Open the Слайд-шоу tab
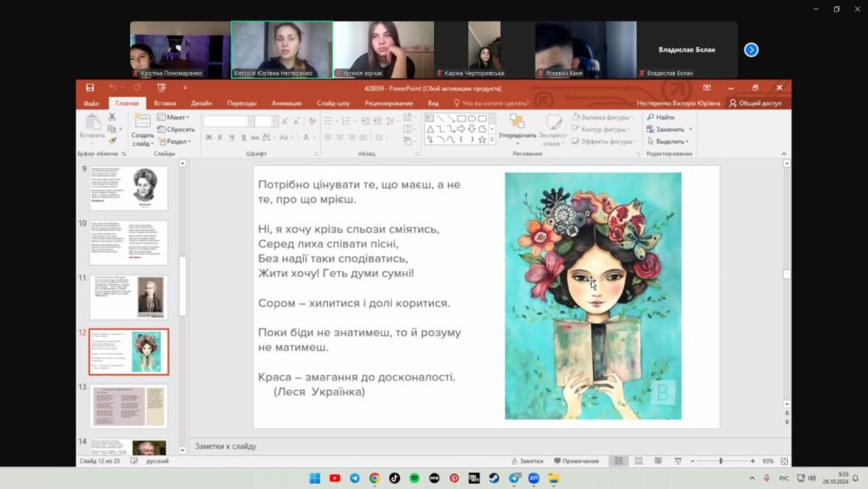The width and height of the screenshot is (868, 489). 333,103
